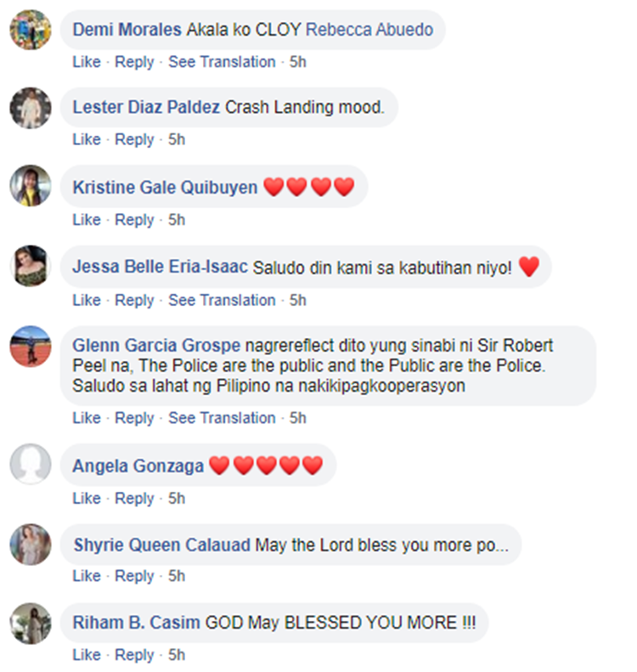The height and width of the screenshot is (672, 637).
Task: Open Shyrie Queen Calauad's avatar
Action: click(31, 545)
